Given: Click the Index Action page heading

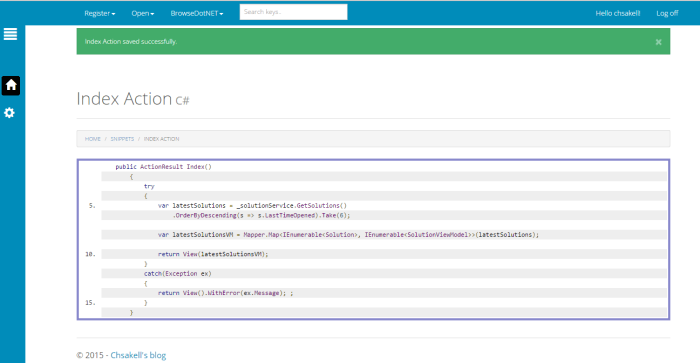Looking at the screenshot, I should [124, 99].
